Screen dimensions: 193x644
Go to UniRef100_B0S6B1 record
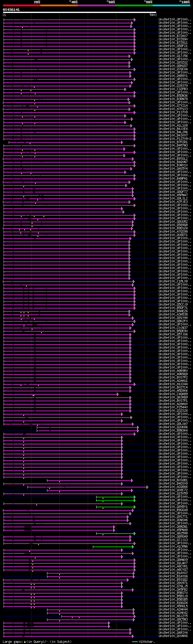click(173, 480)
